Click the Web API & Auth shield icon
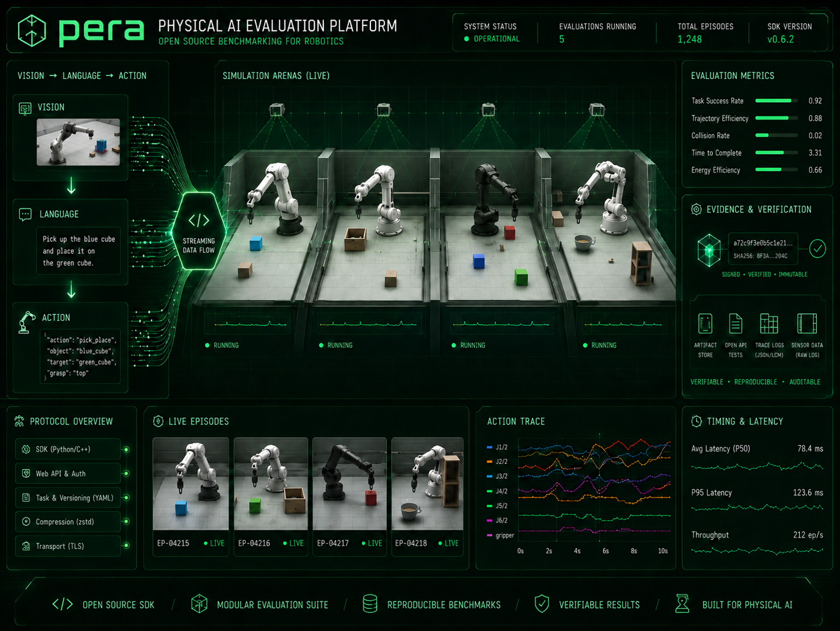 pyautogui.click(x=26, y=474)
